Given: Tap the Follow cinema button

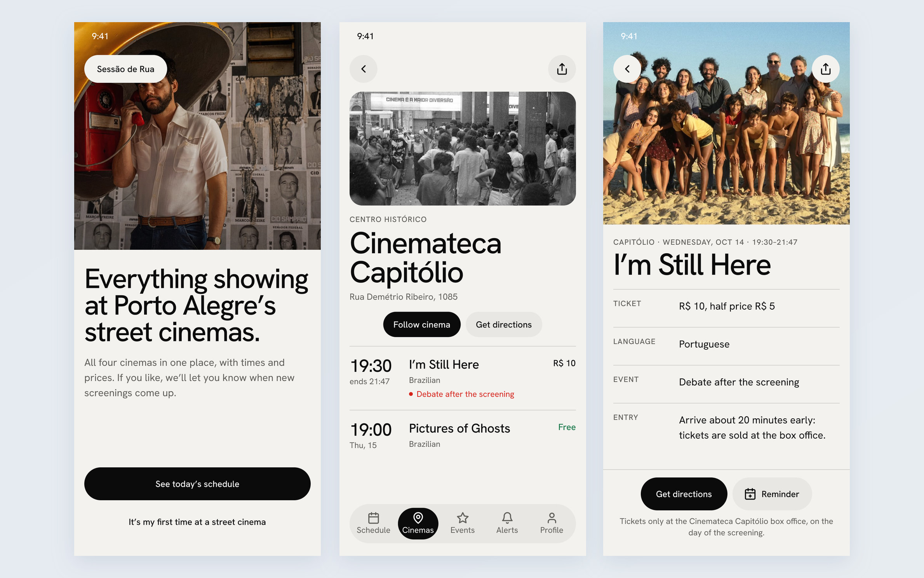Looking at the screenshot, I should 421,324.
